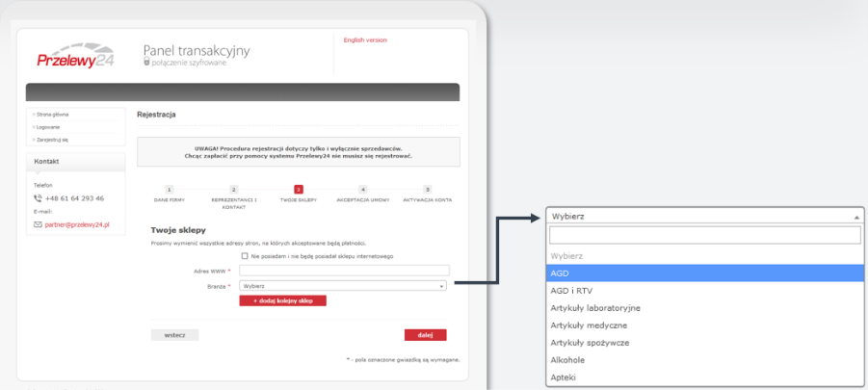Select step 2 'Reprezentanci i kontakt' number icon
Screen dimensions: 868x390
233,191
